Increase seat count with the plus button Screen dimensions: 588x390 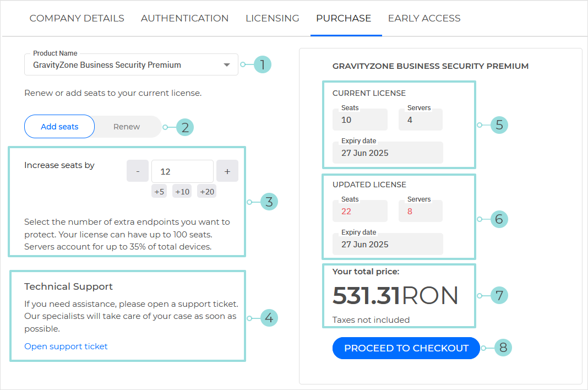pos(227,171)
